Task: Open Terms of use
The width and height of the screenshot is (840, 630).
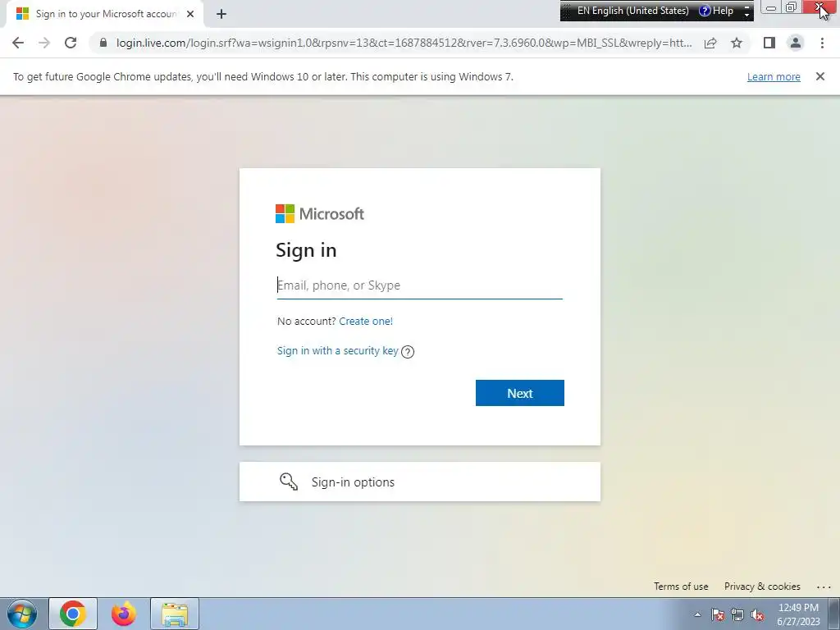Action: point(681,587)
